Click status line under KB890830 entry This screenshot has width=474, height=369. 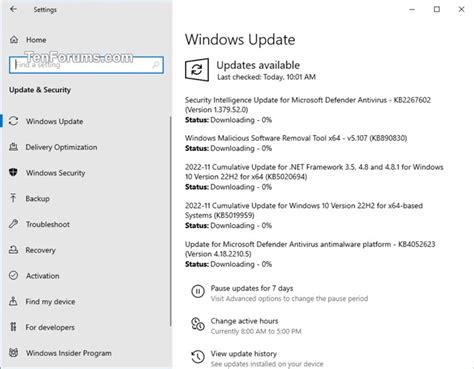[x=228, y=148]
